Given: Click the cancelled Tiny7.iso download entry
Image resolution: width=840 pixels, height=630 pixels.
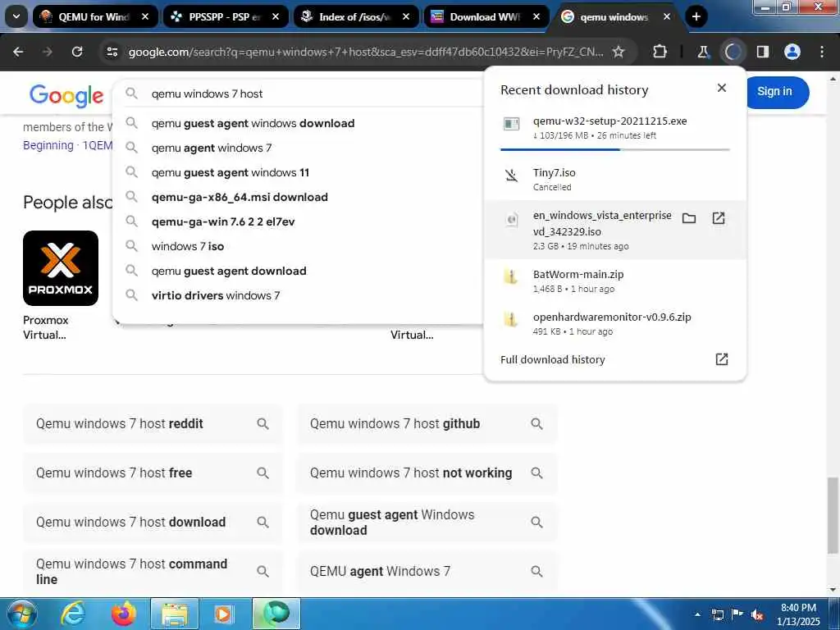Looking at the screenshot, I should point(614,179).
